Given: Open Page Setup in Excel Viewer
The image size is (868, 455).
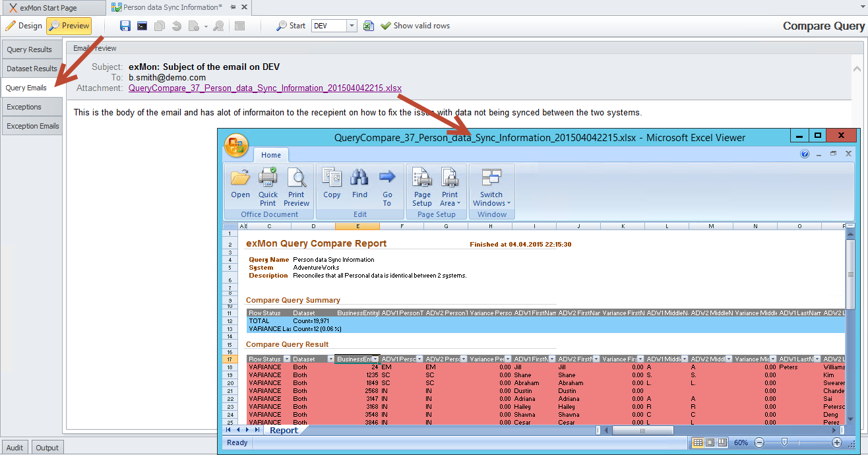Looking at the screenshot, I should pyautogui.click(x=422, y=187).
